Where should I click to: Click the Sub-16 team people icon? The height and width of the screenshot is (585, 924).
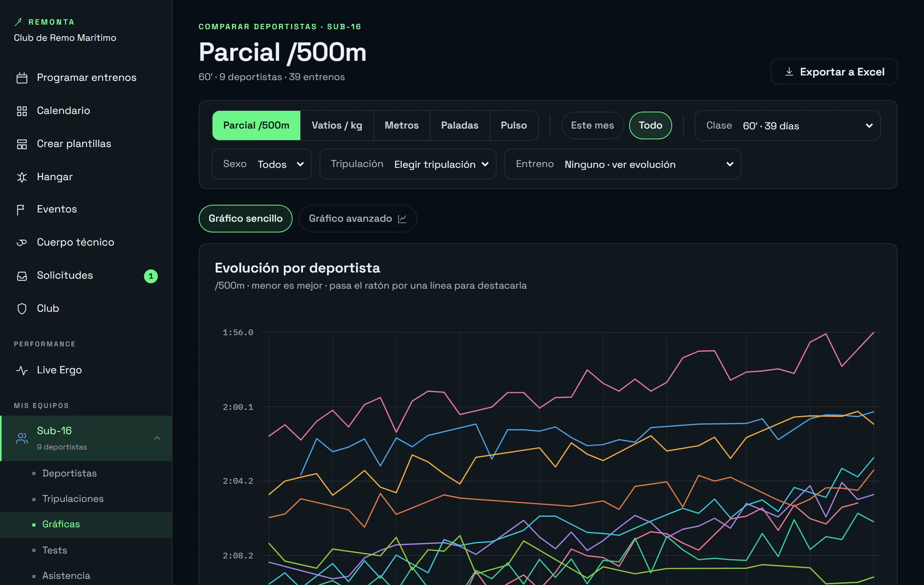tap(22, 438)
